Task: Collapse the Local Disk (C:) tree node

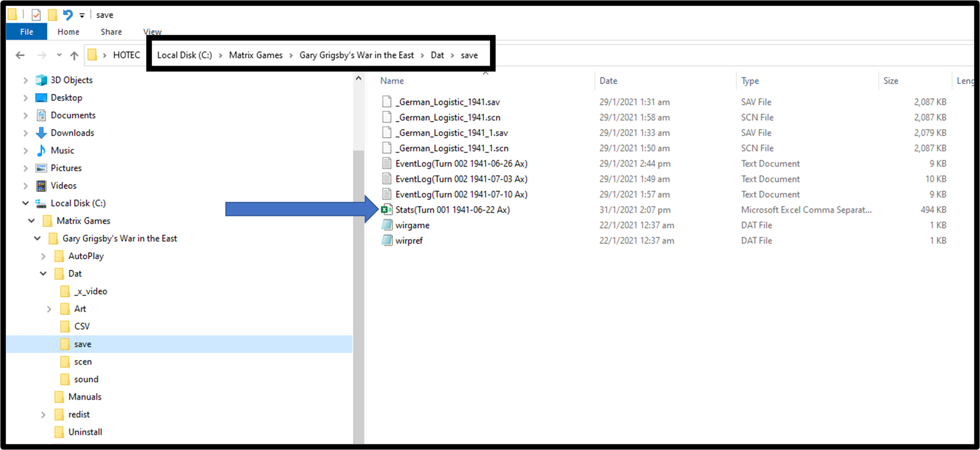Action: click(25, 203)
